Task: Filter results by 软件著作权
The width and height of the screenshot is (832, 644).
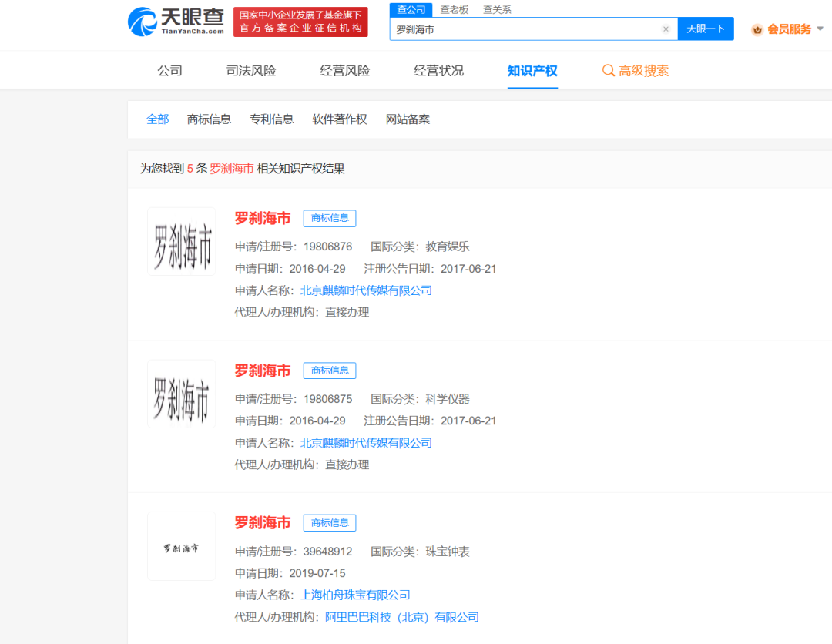Action: point(340,119)
